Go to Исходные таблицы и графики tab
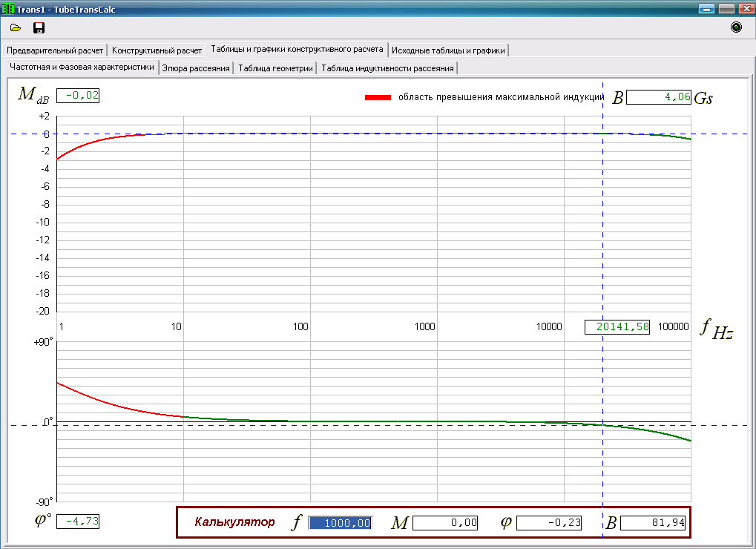 pos(448,50)
